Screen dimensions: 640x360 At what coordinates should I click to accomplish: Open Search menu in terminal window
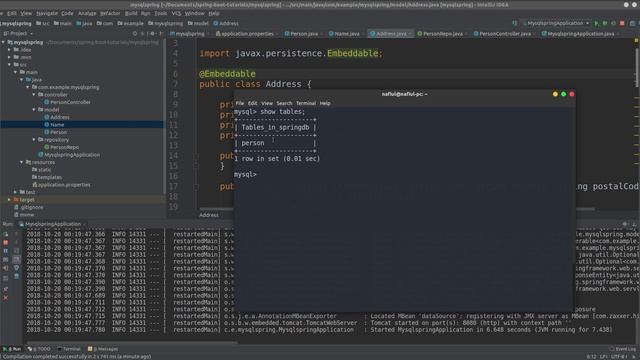pyautogui.click(x=284, y=104)
